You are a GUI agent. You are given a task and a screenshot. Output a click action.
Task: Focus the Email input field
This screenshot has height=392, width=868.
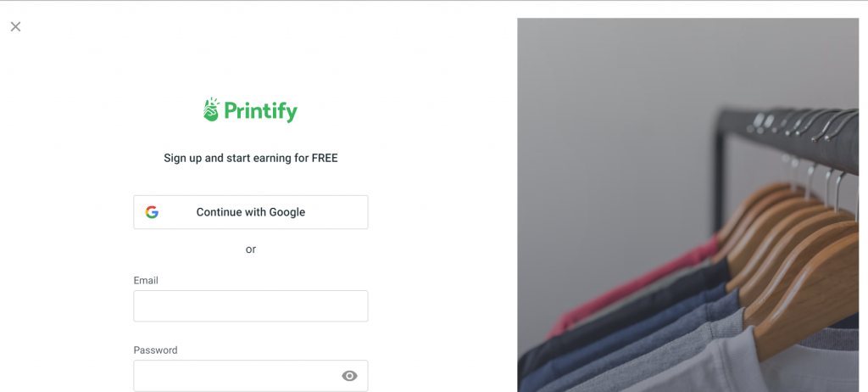tap(250, 306)
